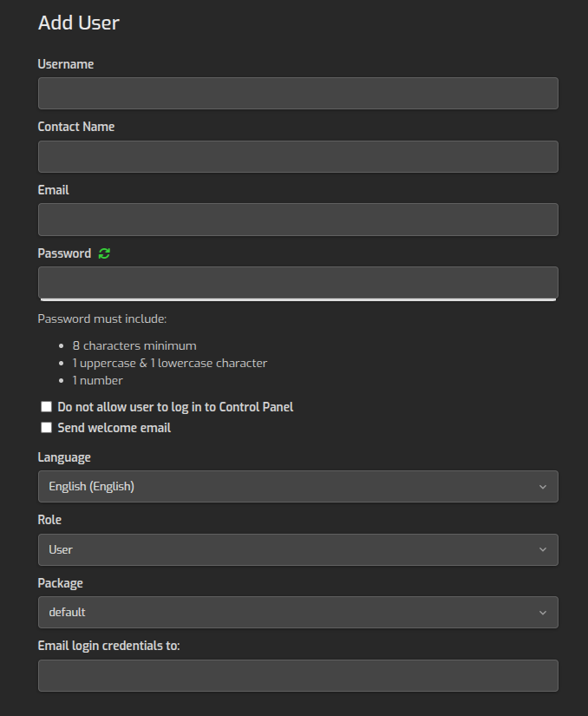Click the 'Do not allow user to log in to Control Panel' text
Image resolution: width=588 pixels, height=716 pixels.
coord(175,407)
